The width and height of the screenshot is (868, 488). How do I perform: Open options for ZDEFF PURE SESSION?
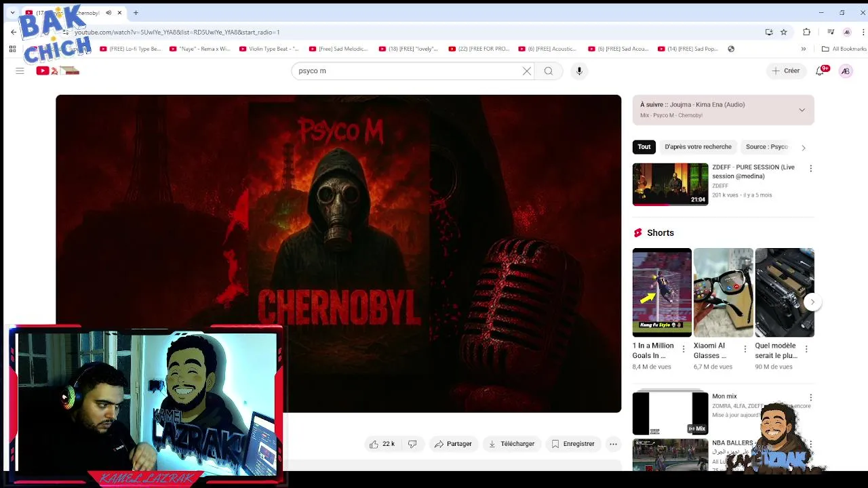(x=810, y=168)
